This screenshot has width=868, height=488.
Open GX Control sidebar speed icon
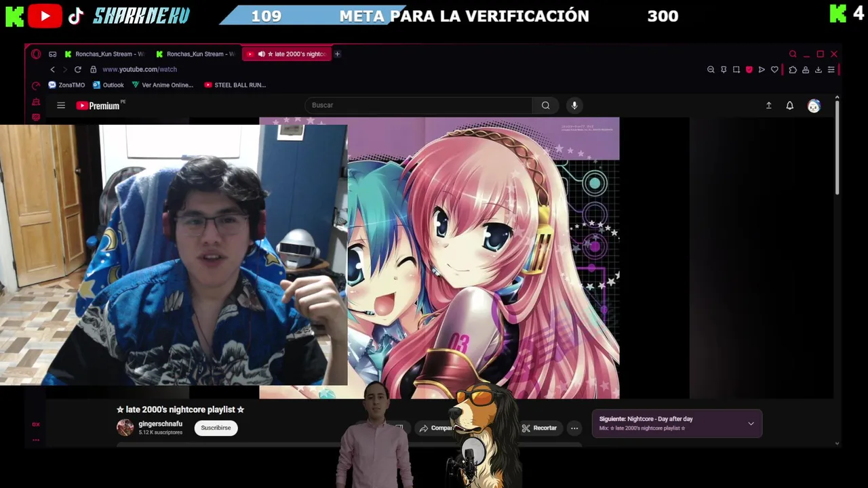36,85
